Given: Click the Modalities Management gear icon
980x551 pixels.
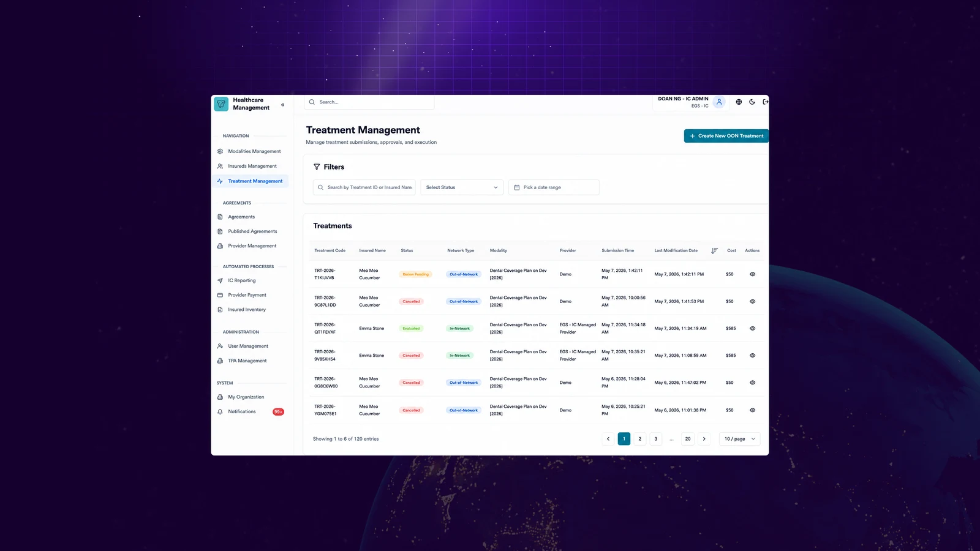Looking at the screenshot, I should [220, 151].
